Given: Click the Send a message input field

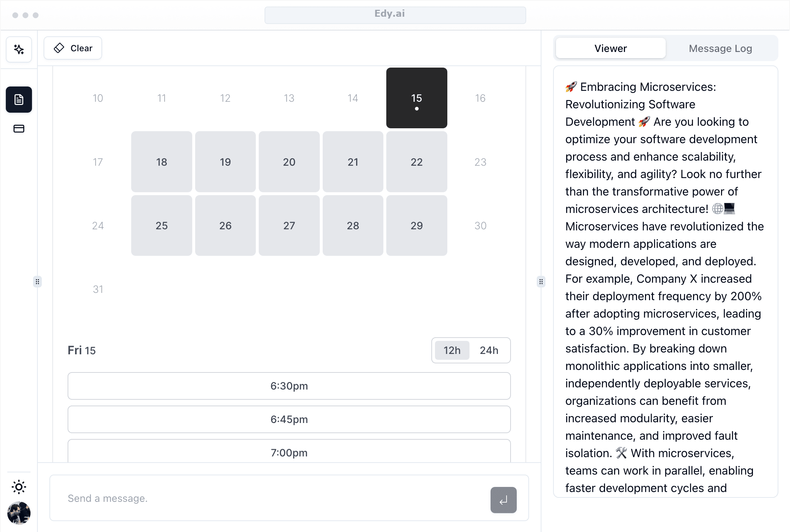Looking at the screenshot, I should coord(269,498).
